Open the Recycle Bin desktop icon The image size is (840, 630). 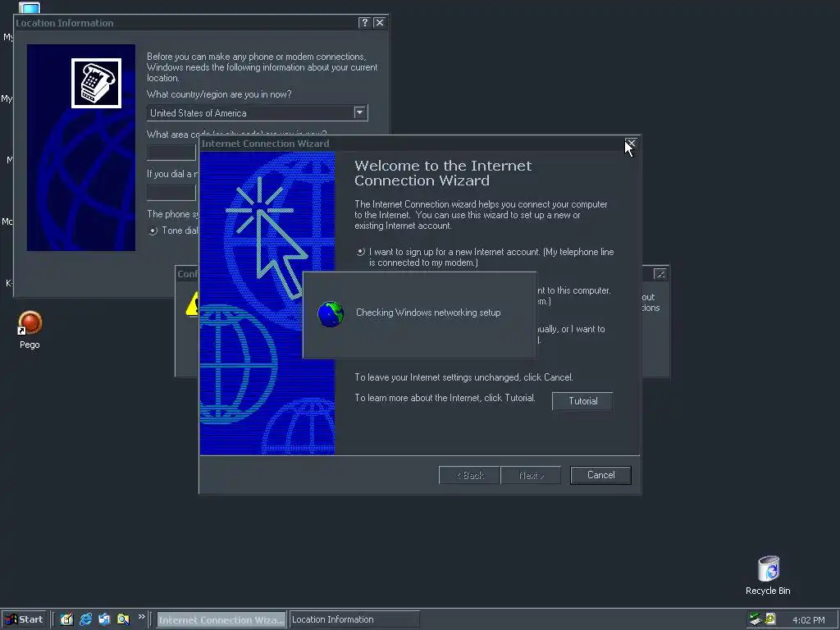[x=768, y=568]
